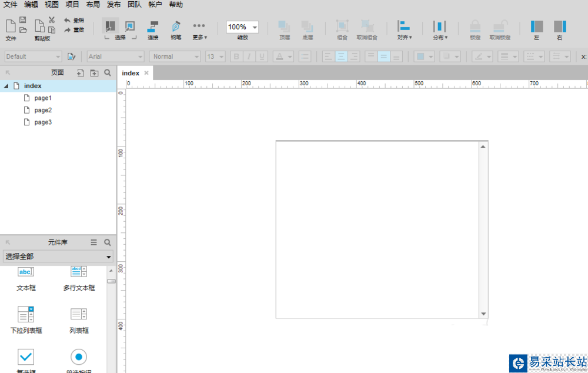The width and height of the screenshot is (588, 373).
Task: Open the line pattern dropdown
Action: (x=534, y=56)
